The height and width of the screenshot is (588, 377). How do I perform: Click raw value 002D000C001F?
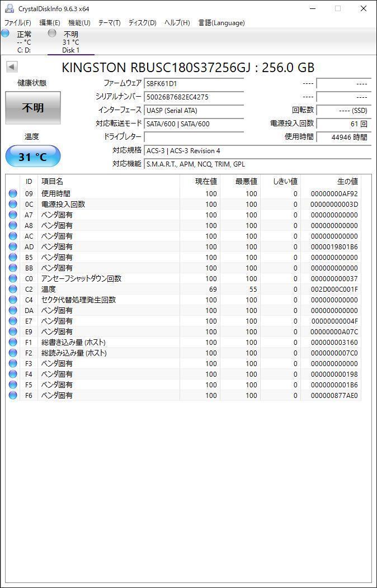click(334, 289)
